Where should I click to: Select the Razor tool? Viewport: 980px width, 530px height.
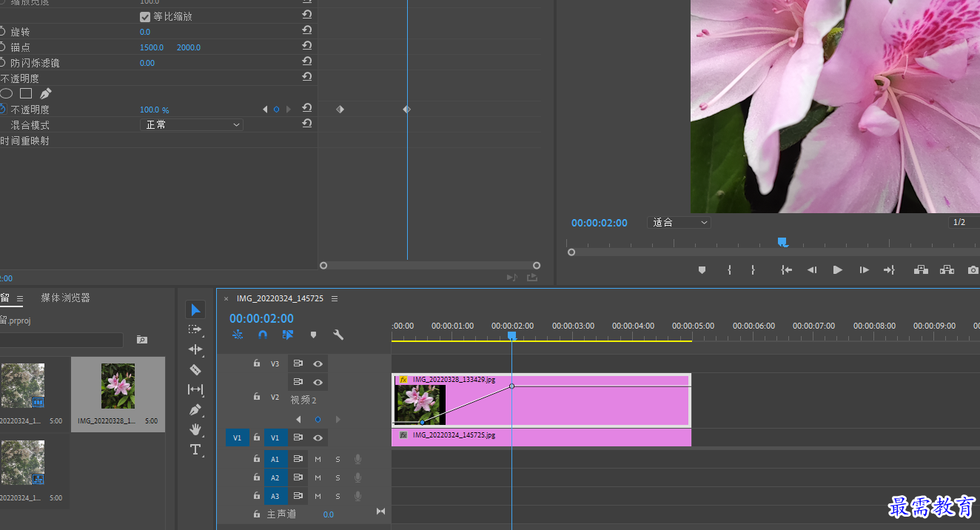click(x=195, y=369)
